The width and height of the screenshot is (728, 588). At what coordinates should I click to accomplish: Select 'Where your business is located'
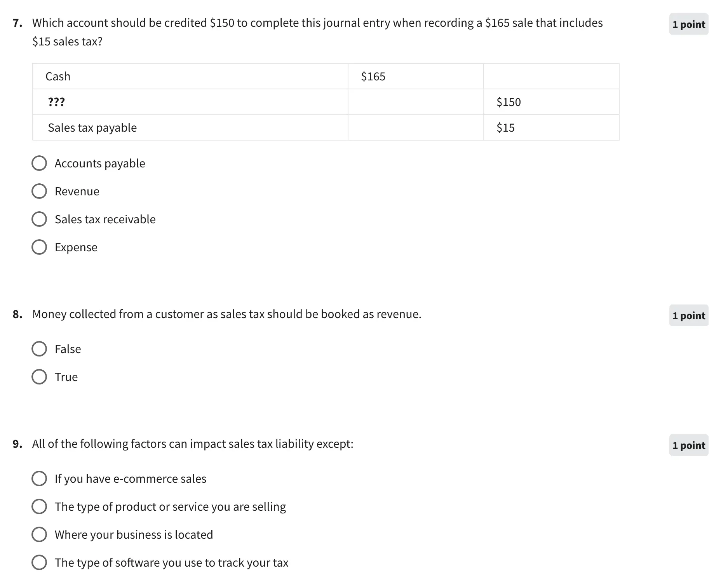39,535
